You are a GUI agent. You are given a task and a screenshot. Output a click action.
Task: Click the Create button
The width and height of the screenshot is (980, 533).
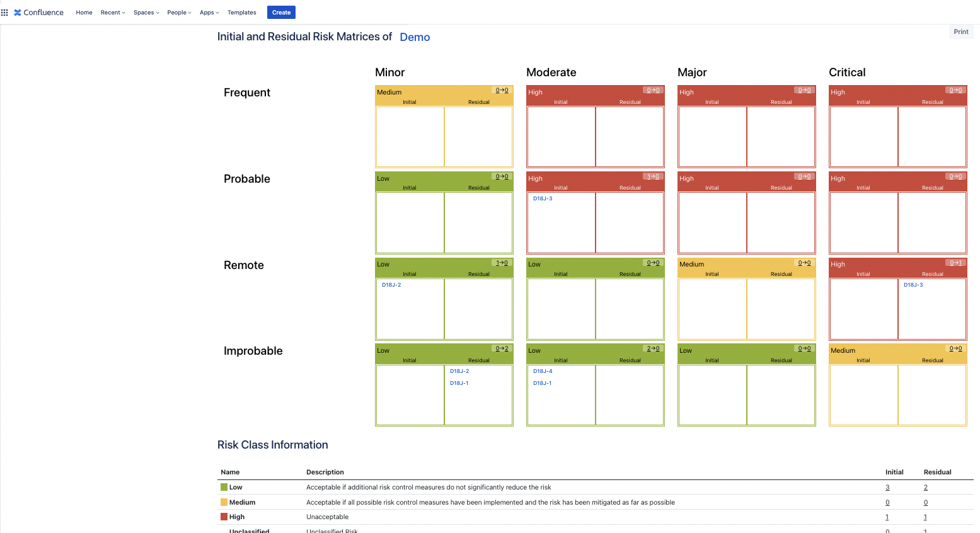click(281, 12)
